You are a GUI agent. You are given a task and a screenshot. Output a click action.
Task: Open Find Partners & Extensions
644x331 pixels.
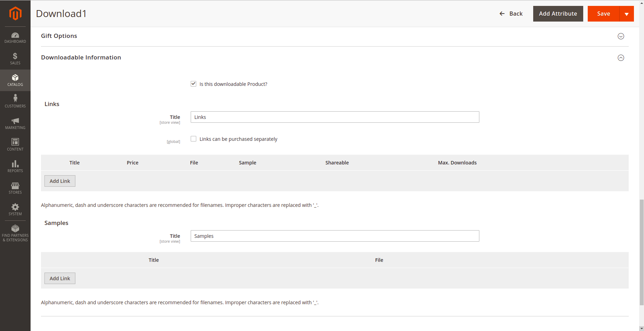[15, 233]
